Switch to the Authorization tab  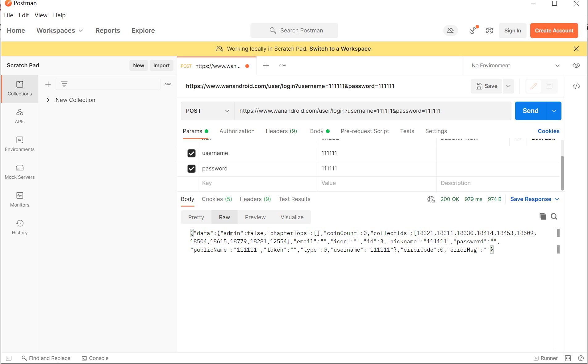[237, 131]
